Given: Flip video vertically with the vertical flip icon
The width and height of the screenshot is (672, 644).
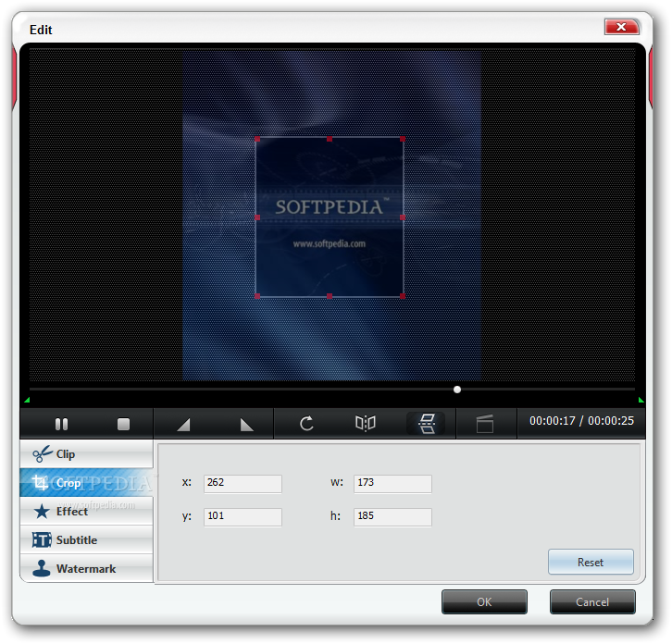Looking at the screenshot, I should [427, 424].
